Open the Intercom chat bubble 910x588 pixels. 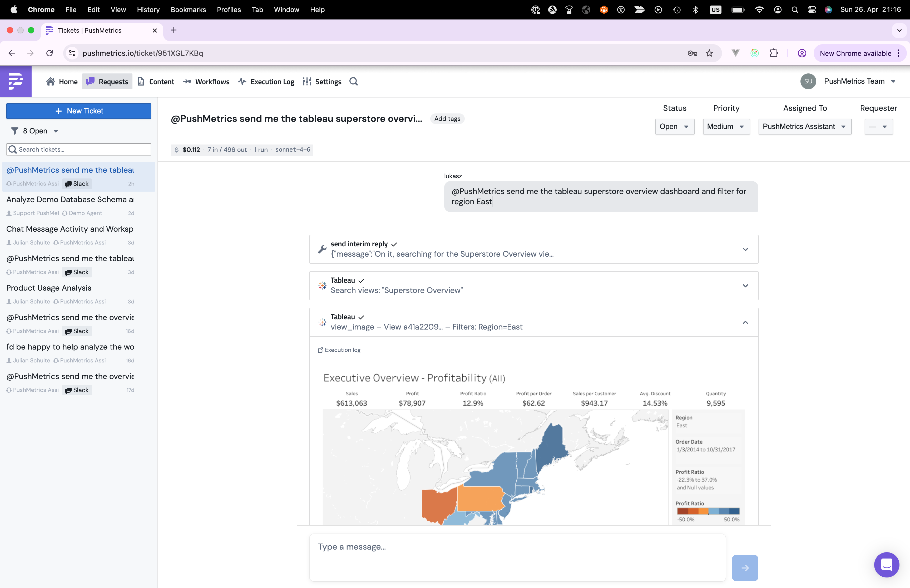[886, 565]
